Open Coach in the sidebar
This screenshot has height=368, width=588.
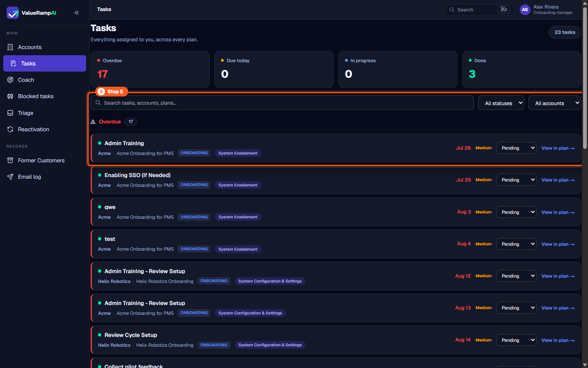tap(45, 80)
